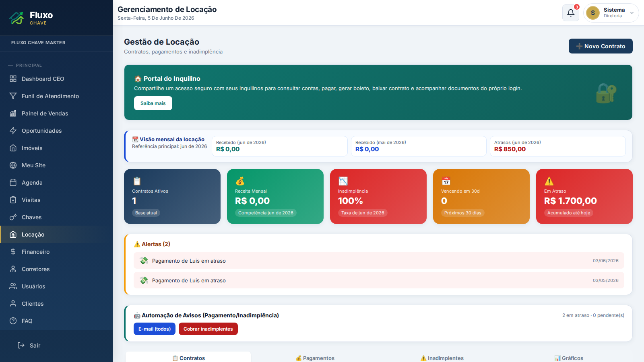Click the clipboard icon on Contratos Ativos card
This screenshot has width=644, height=362.
pyautogui.click(x=137, y=181)
